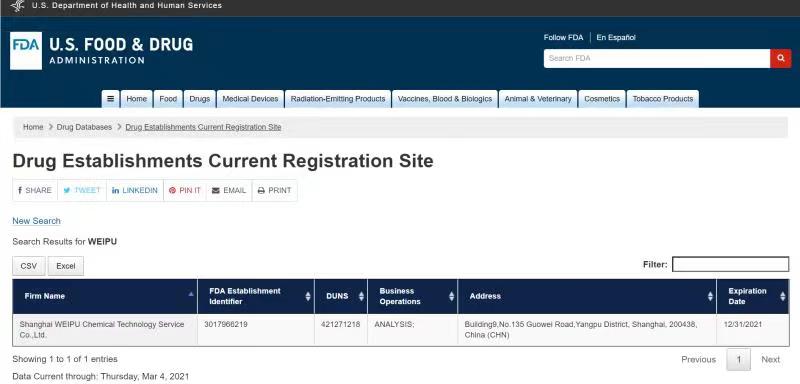Share the page via Facebook SHARE
This screenshot has width=800, height=384.
pos(35,190)
